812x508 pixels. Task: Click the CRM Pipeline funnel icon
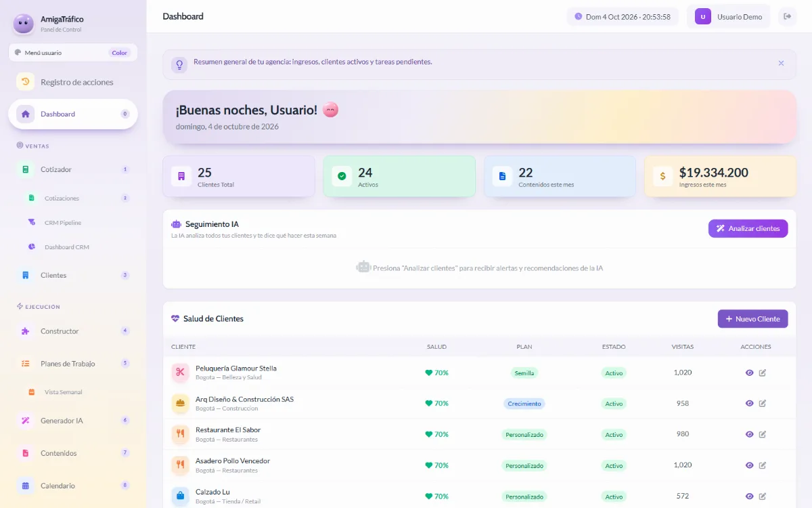32,223
